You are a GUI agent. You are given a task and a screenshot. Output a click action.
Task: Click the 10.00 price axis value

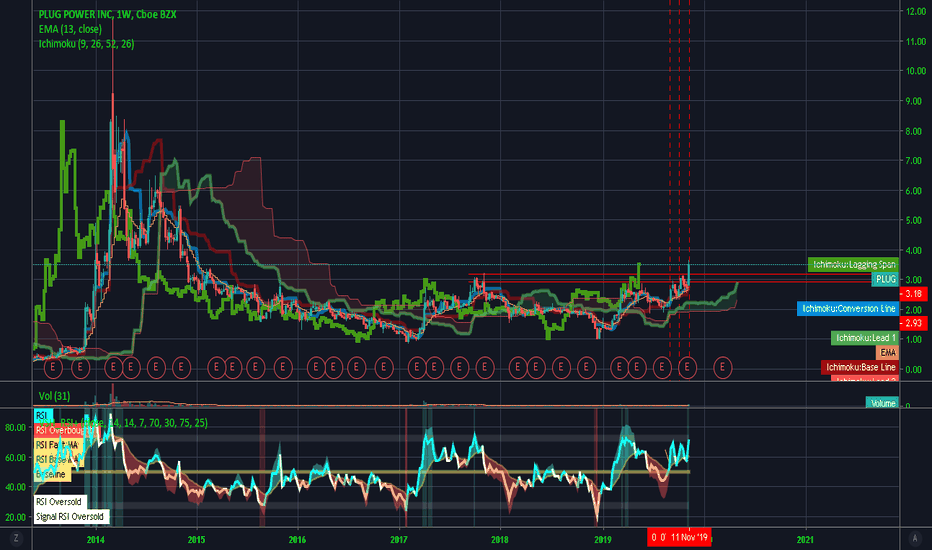(916, 71)
